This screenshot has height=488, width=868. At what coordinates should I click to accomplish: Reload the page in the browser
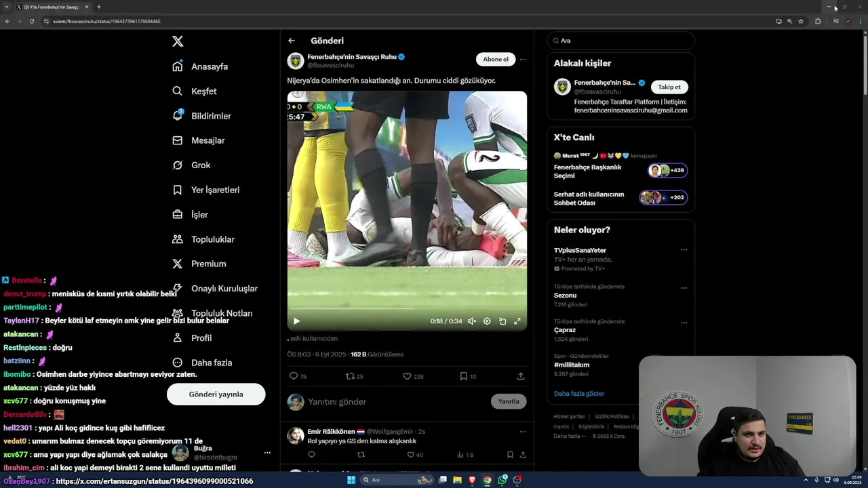tap(31, 21)
